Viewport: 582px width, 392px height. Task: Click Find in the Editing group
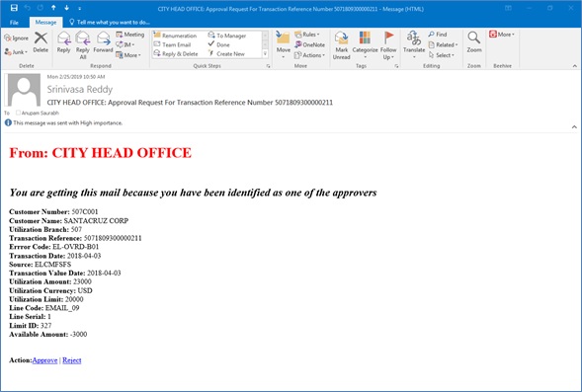[x=438, y=35]
